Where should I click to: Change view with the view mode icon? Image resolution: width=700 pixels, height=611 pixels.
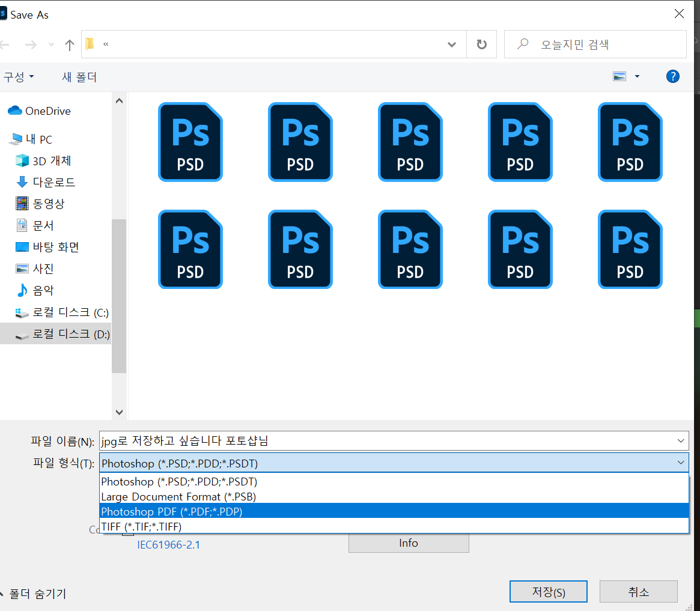pyautogui.click(x=619, y=76)
